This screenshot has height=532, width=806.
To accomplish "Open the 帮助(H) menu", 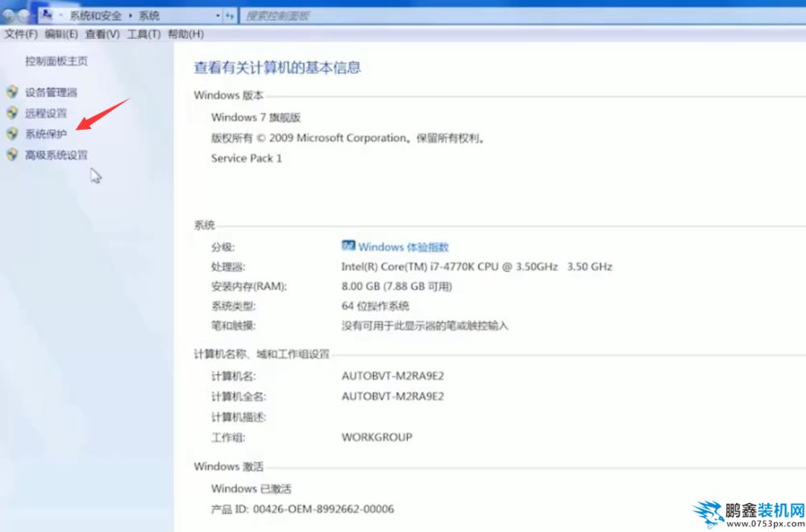I will click(186, 35).
